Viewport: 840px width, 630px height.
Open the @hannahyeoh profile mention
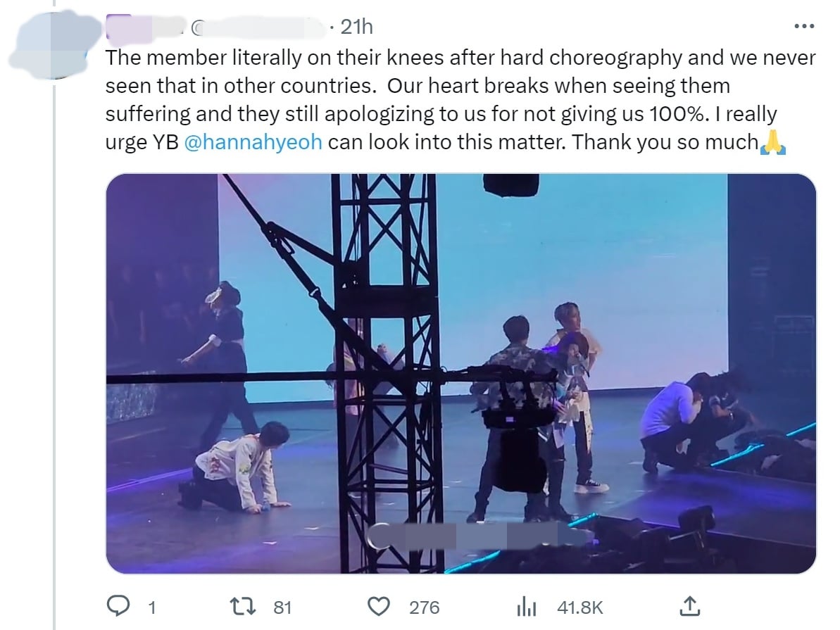(253, 142)
